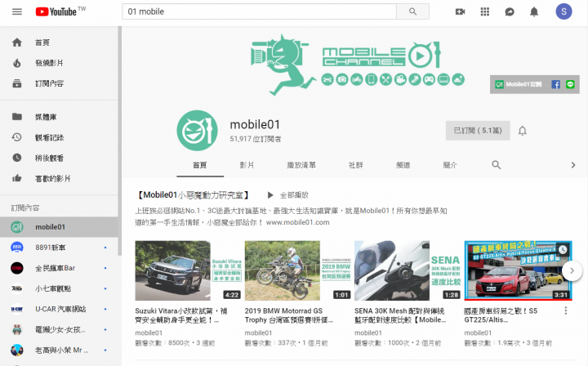Open the hamburger guide menu
This screenshot has height=366, width=588.
click(x=17, y=11)
